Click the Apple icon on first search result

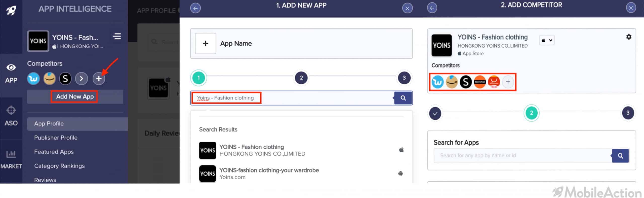coord(401,150)
